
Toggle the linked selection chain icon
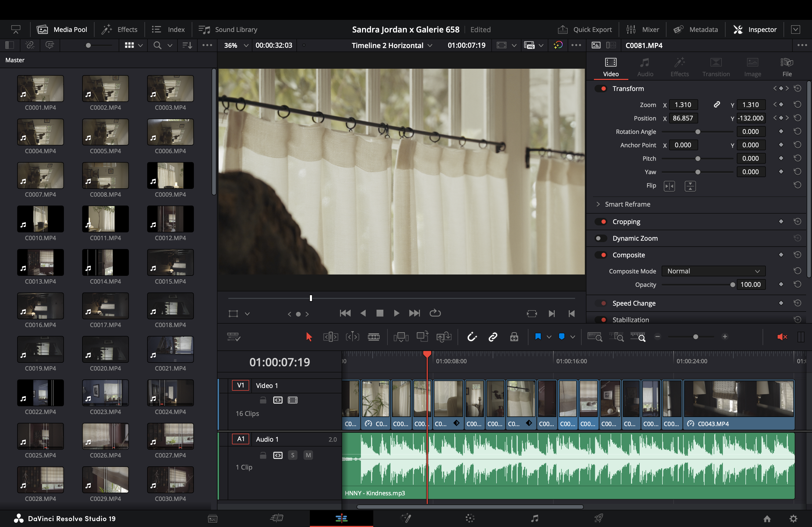tap(493, 337)
